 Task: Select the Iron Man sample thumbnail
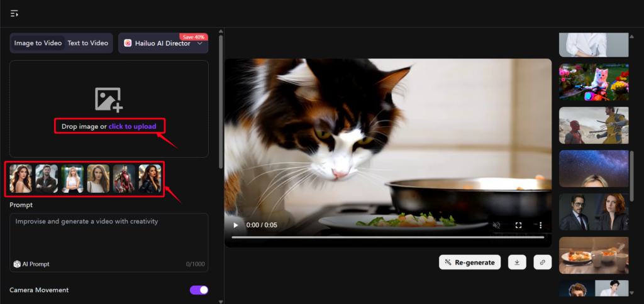point(124,179)
